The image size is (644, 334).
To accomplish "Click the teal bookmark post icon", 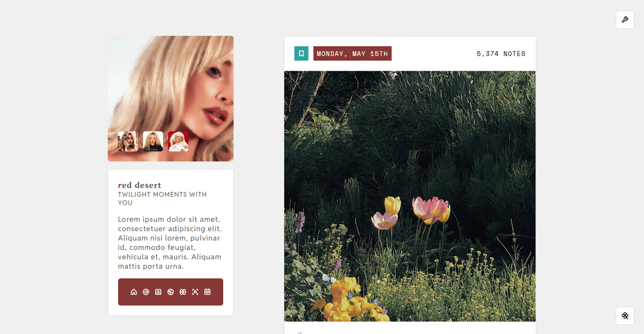I will (x=301, y=54).
